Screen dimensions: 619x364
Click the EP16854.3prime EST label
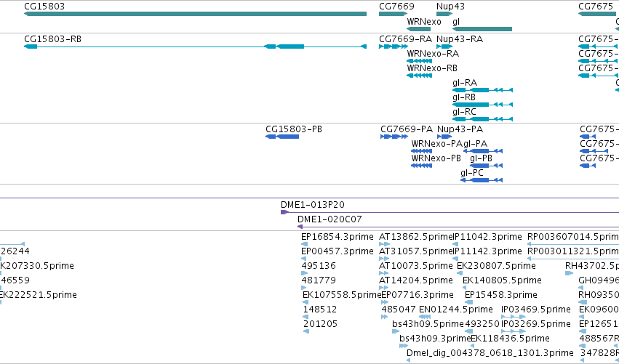tap(337, 237)
